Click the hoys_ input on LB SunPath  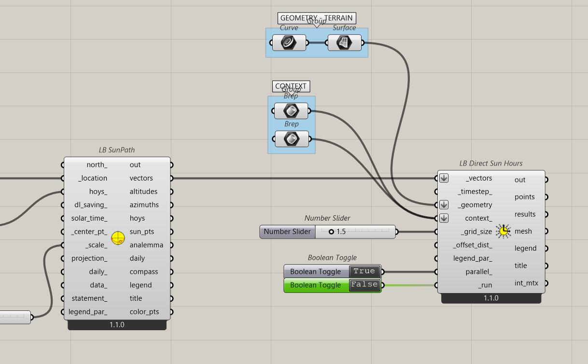pos(98,192)
